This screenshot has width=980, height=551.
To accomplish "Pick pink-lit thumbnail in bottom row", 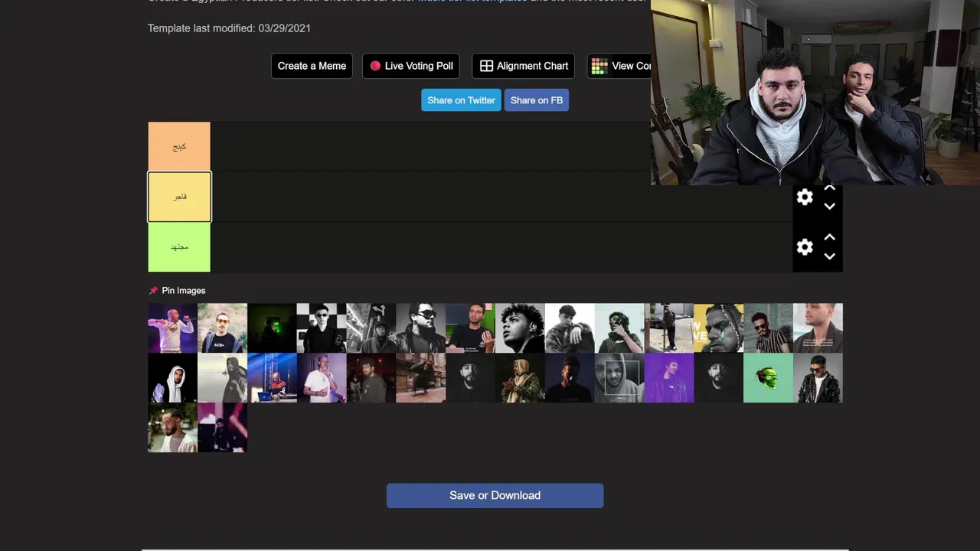I will tap(222, 427).
